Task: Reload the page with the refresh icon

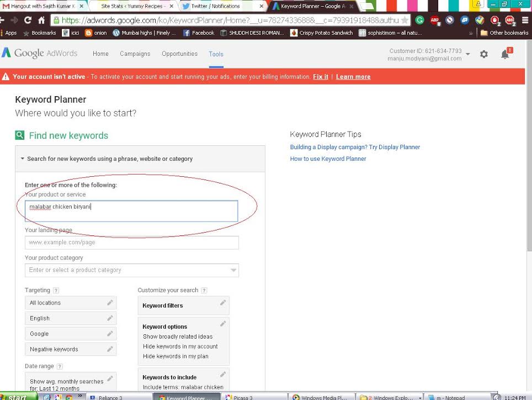Action: [x=28, y=20]
